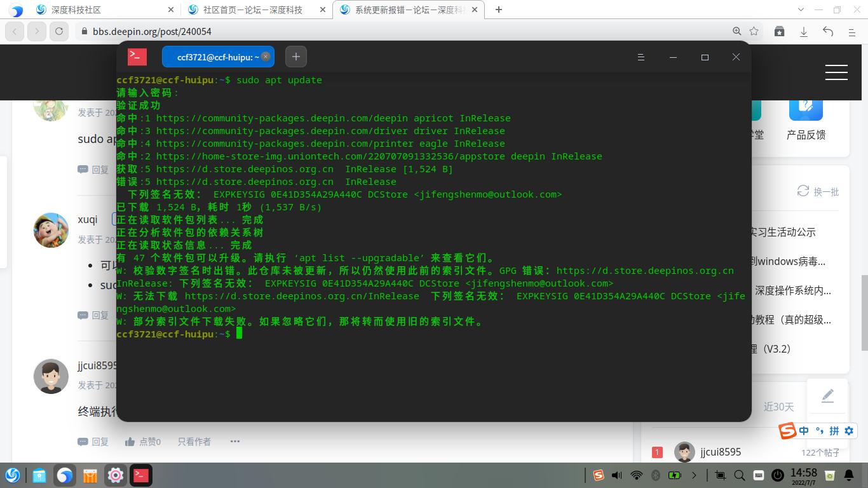Switch Sogou input between Chinese and English

click(x=803, y=431)
